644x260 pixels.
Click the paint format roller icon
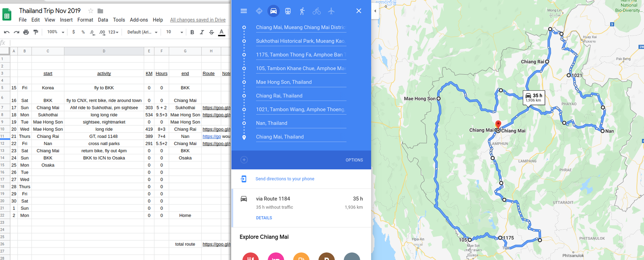click(x=36, y=32)
